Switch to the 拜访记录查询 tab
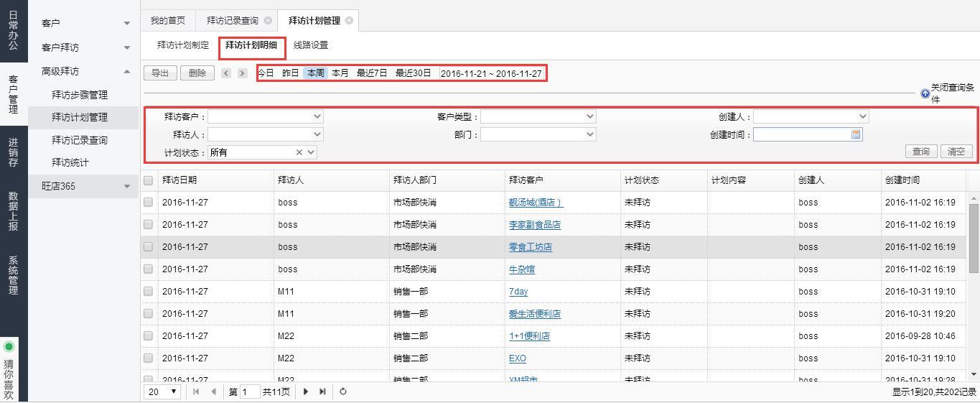 pos(232,21)
